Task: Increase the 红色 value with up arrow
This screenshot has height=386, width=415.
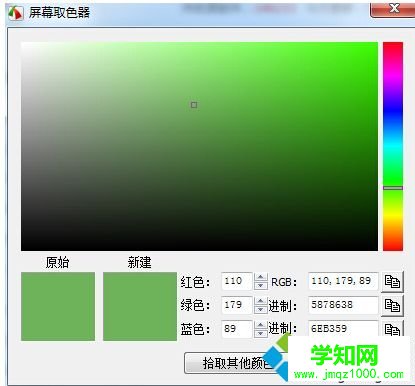Action: 261,277
